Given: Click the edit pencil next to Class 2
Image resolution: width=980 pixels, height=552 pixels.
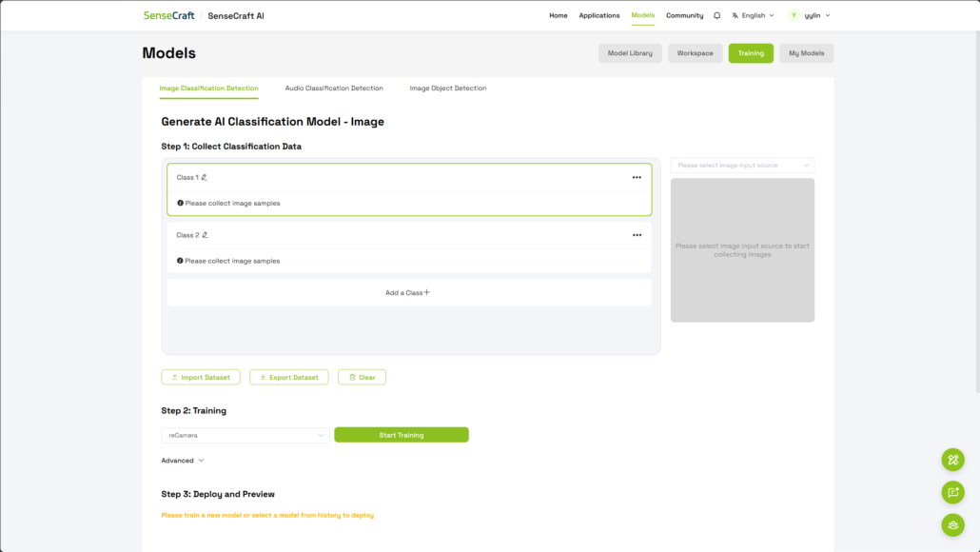Looking at the screenshot, I should point(205,235).
